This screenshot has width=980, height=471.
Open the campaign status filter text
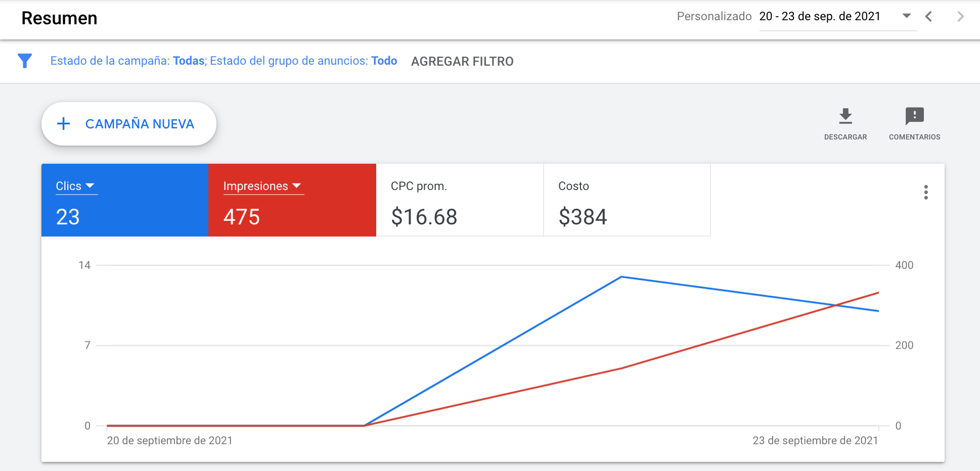coord(128,61)
